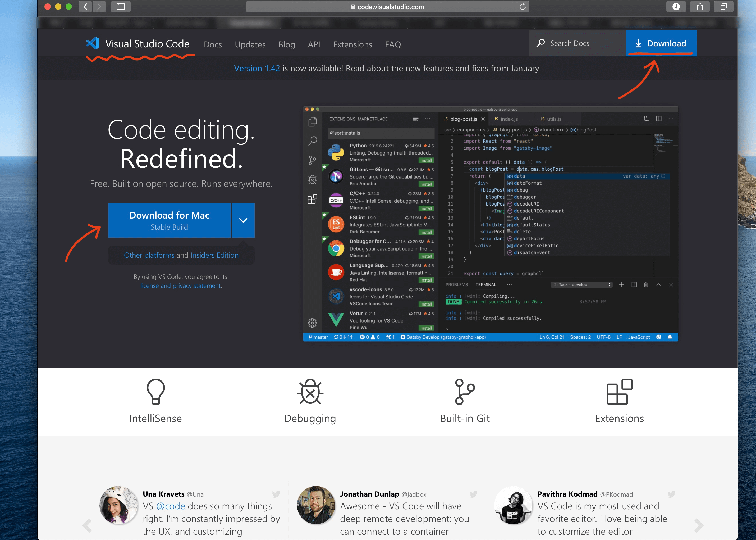
Task: Click the Safari share icon
Action: [x=699, y=7]
